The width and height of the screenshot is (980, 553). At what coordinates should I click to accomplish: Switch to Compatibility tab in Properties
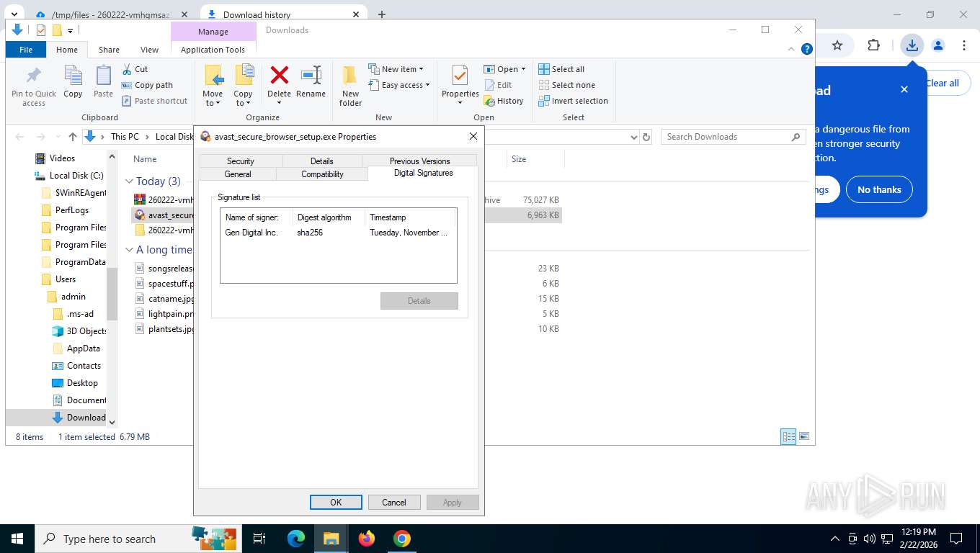point(322,174)
